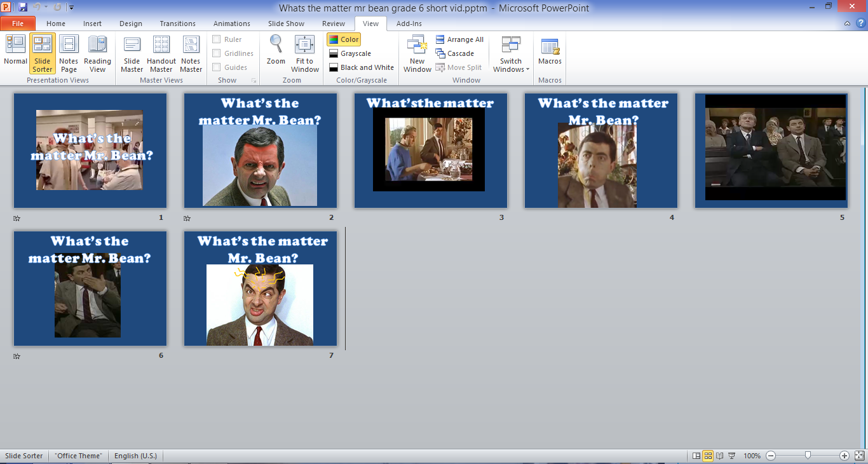Select slide 4 thumbnail
Image resolution: width=868 pixels, height=464 pixels.
pos(601,151)
